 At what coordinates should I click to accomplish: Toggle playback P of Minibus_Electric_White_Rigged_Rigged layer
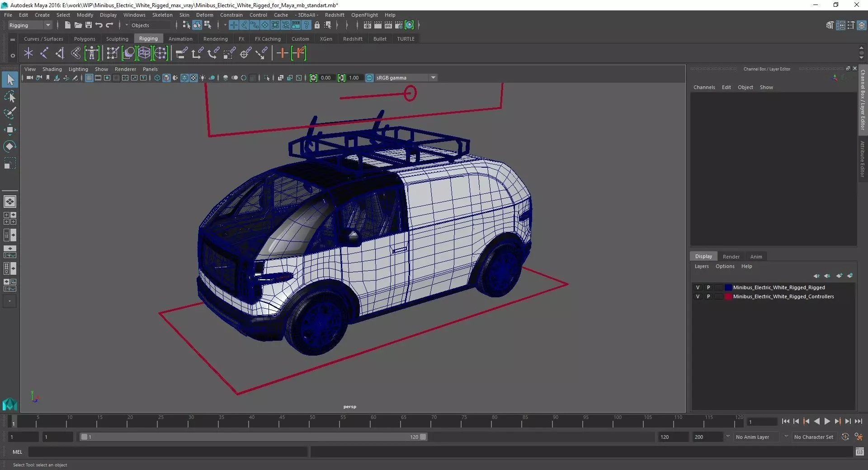tap(708, 287)
